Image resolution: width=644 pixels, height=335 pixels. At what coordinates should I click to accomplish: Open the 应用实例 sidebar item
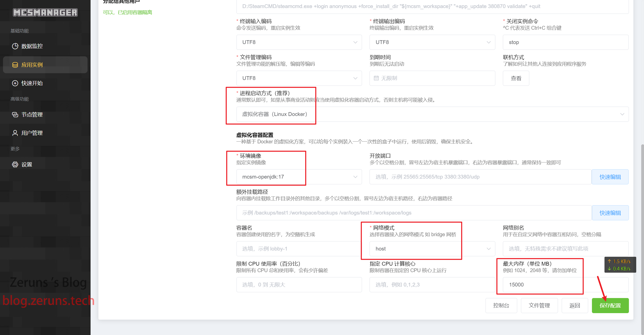pos(45,65)
